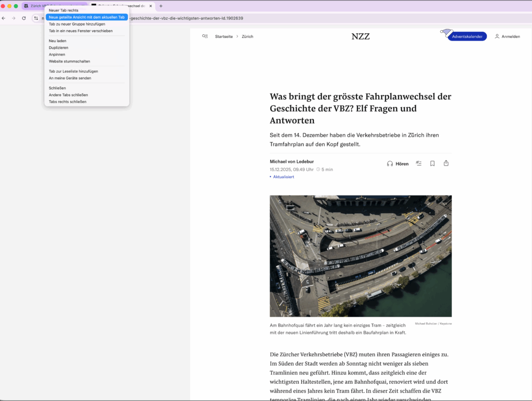Open the Adventskalender button
Screen dimensions: 532x401
[x=467, y=36]
